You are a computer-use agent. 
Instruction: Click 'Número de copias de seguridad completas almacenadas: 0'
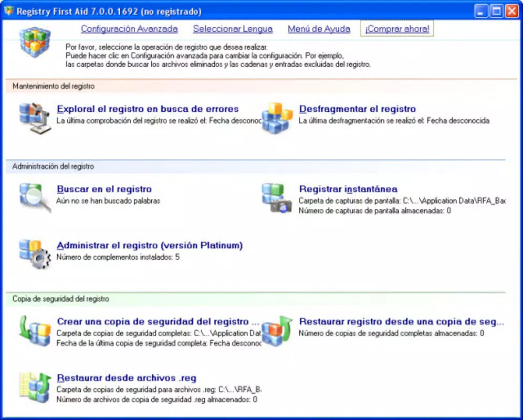(391, 333)
